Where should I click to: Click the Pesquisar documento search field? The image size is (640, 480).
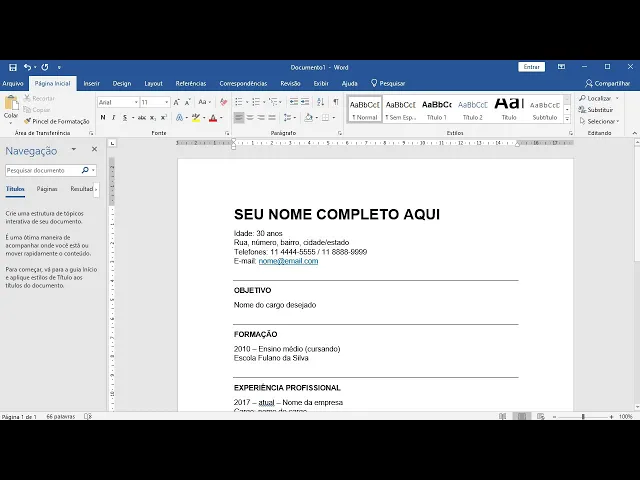tap(43, 170)
